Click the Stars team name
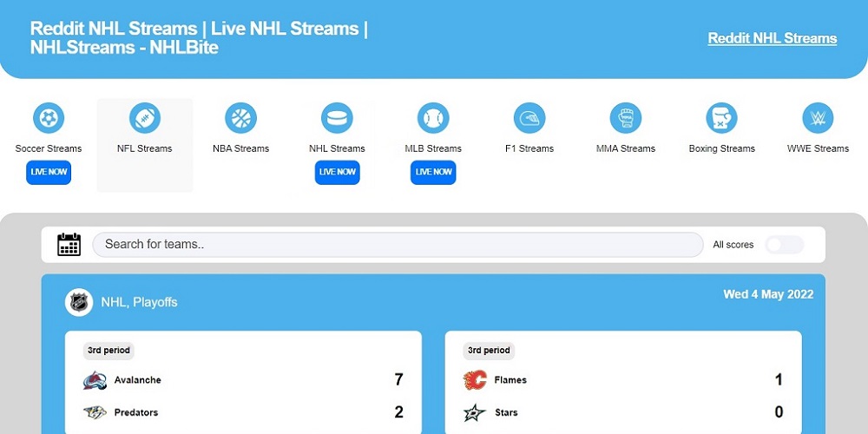 click(x=506, y=412)
